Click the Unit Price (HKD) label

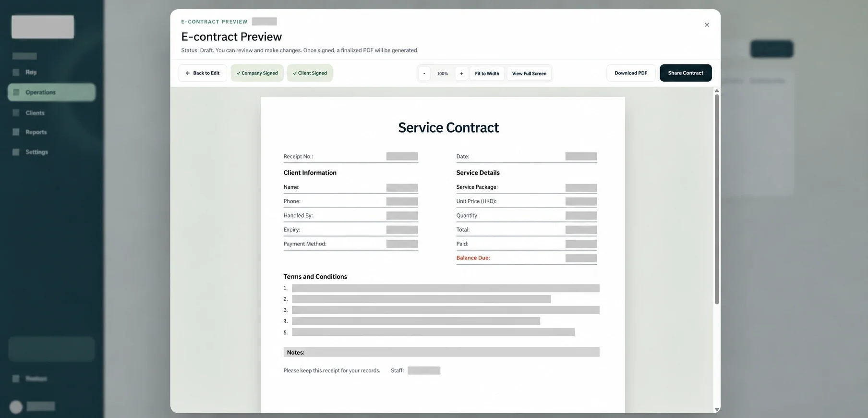(x=476, y=201)
